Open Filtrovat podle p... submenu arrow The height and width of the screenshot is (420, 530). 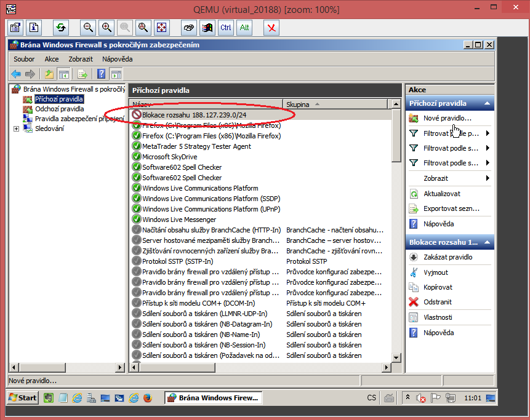[488, 133]
